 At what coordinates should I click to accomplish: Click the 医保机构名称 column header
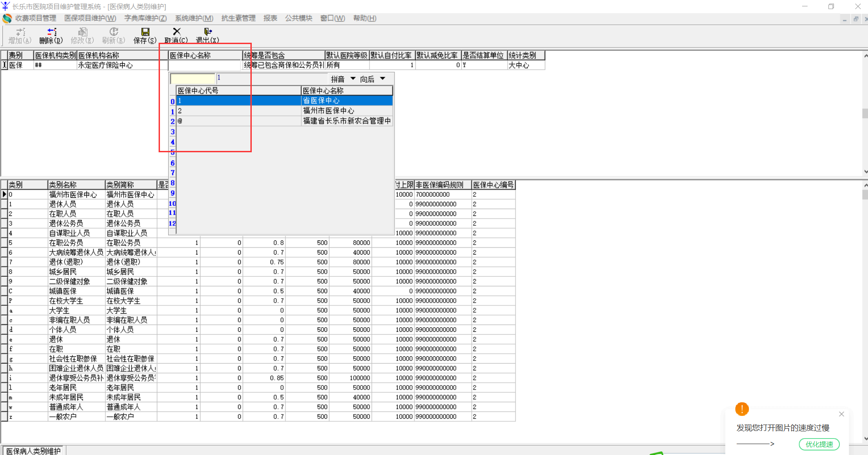coord(123,55)
